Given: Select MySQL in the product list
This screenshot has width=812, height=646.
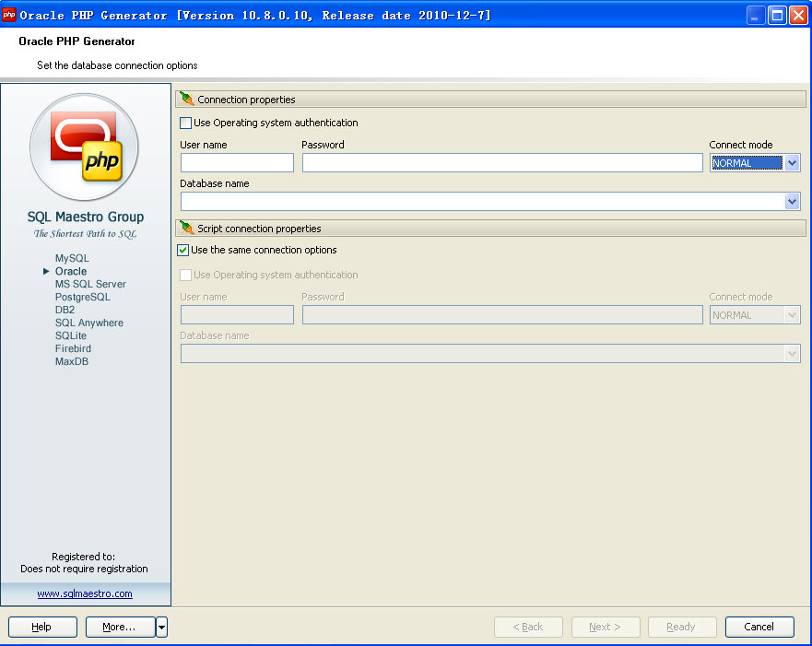Looking at the screenshot, I should pyautogui.click(x=72, y=259).
